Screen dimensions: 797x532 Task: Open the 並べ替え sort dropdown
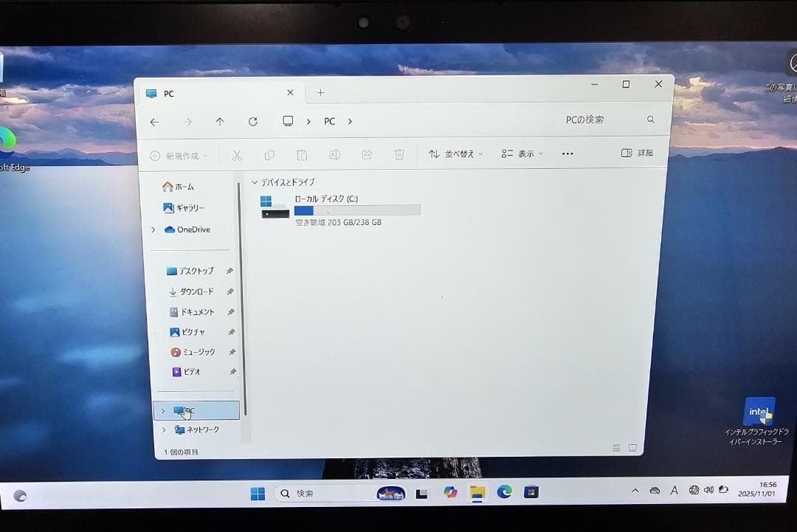click(x=455, y=153)
